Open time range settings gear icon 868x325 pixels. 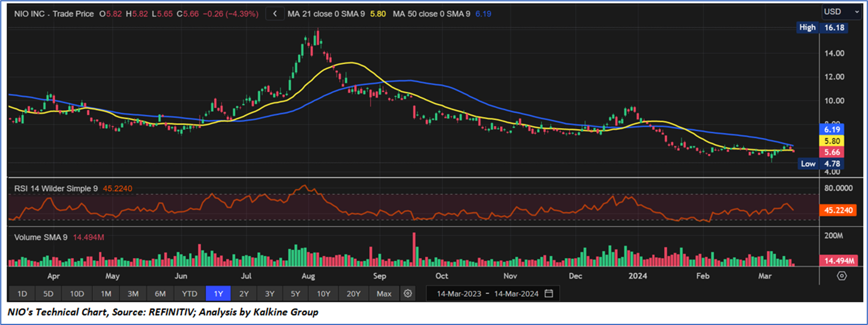point(407,293)
